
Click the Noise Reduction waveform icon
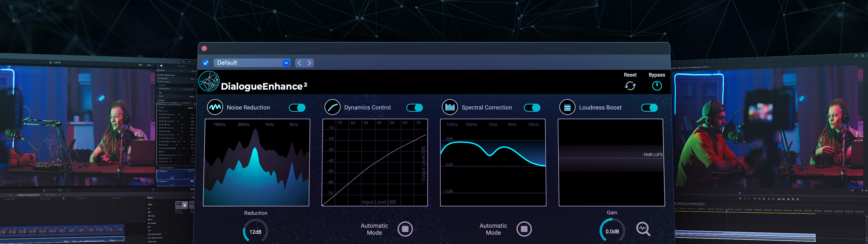pos(215,108)
